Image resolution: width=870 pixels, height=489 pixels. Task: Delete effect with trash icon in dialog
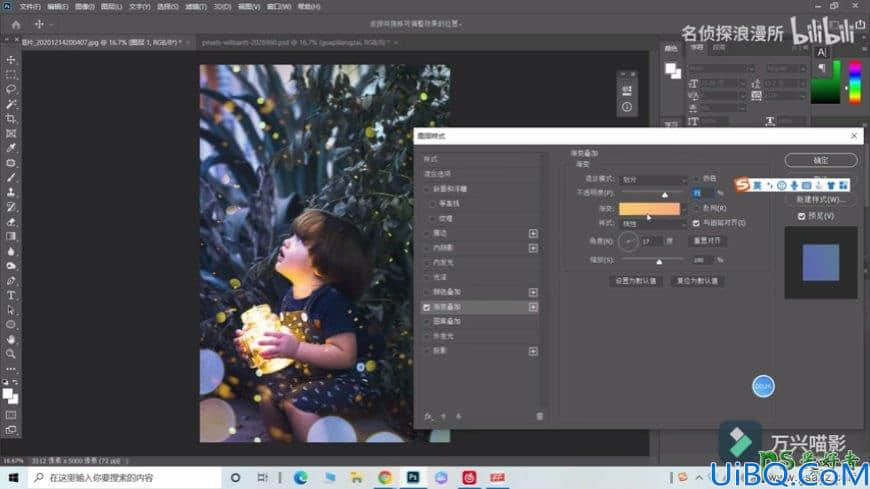539,416
